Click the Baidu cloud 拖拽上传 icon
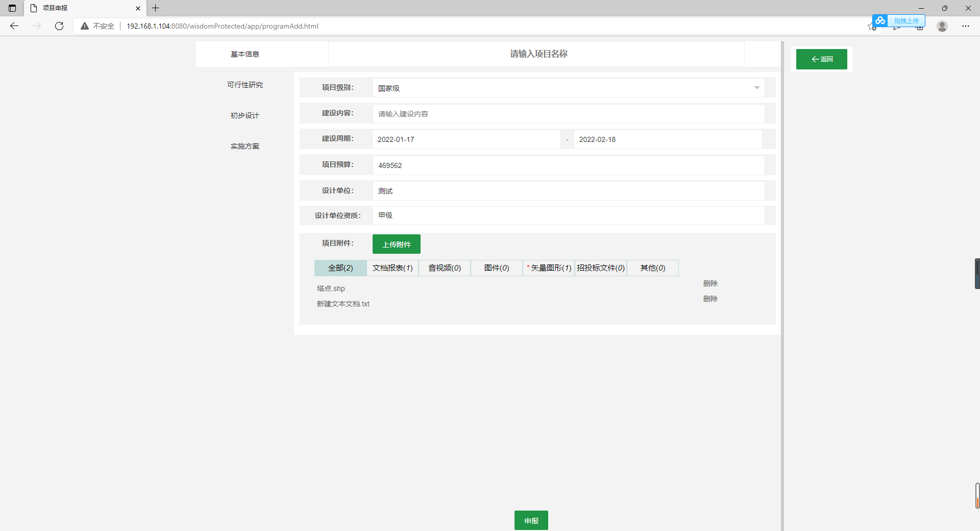Screen dimensions: 980x531 coord(880,20)
